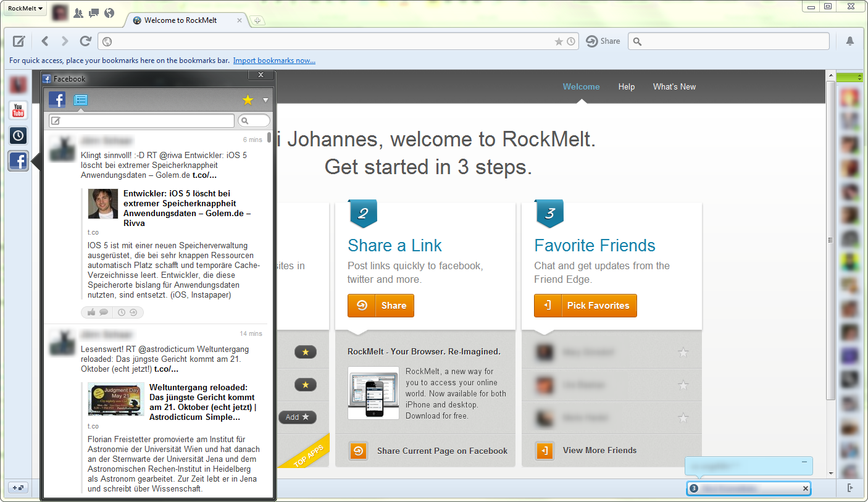This screenshot has width=868, height=502.
Task: Favorite the third listed friend star
Action: click(x=683, y=418)
